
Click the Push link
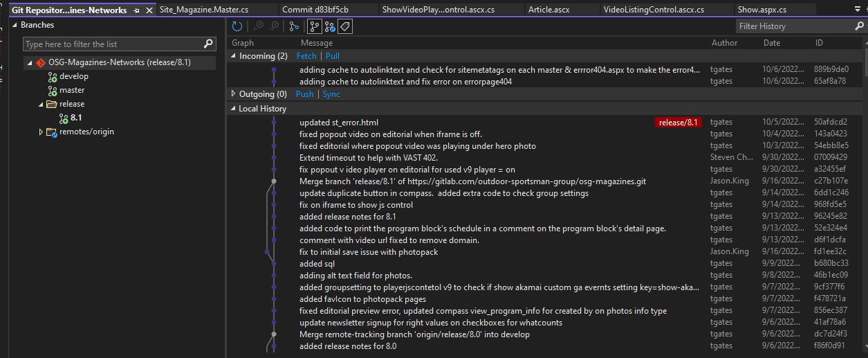click(304, 94)
